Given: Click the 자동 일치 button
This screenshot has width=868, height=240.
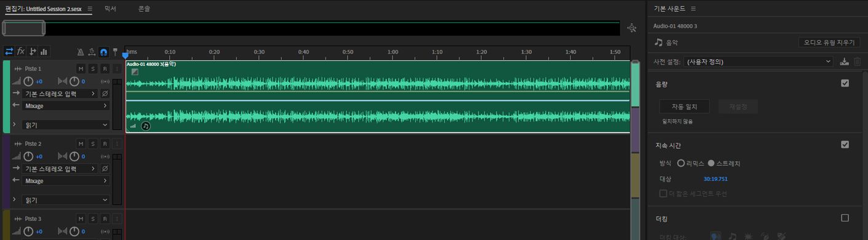Looking at the screenshot, I should [684, 106].
